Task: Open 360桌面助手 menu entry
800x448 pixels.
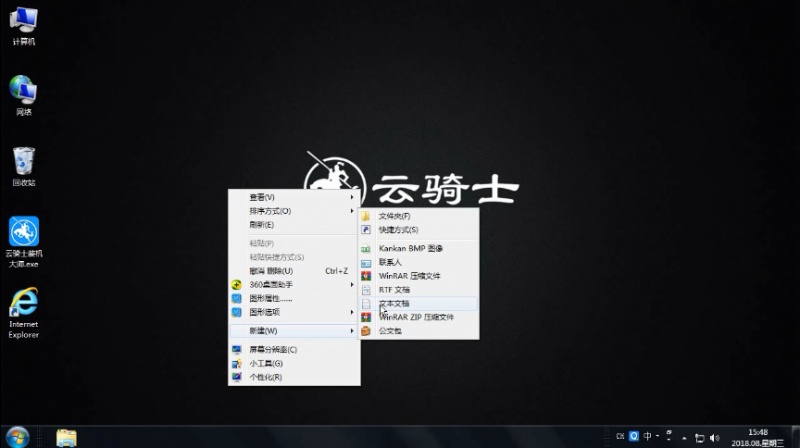Action: pos(294,285)
